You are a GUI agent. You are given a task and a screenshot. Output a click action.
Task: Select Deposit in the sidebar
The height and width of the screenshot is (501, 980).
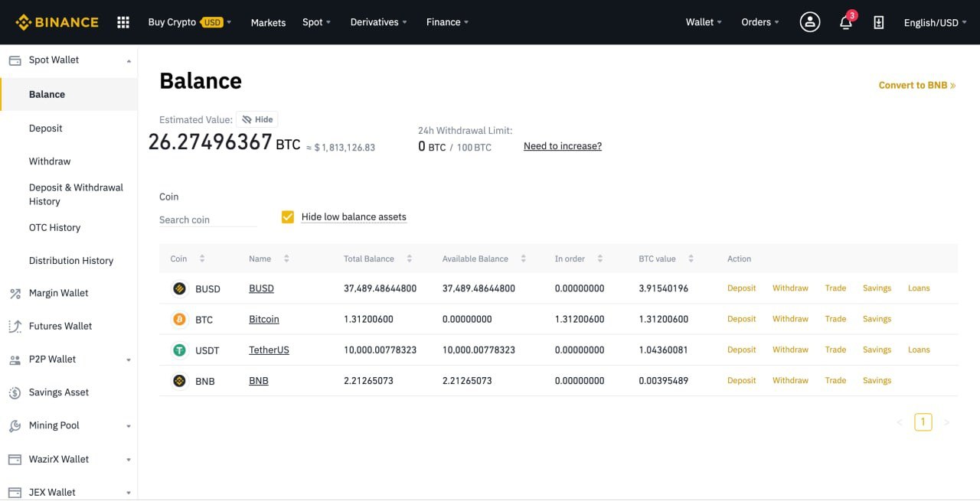[x=46, y=128]
